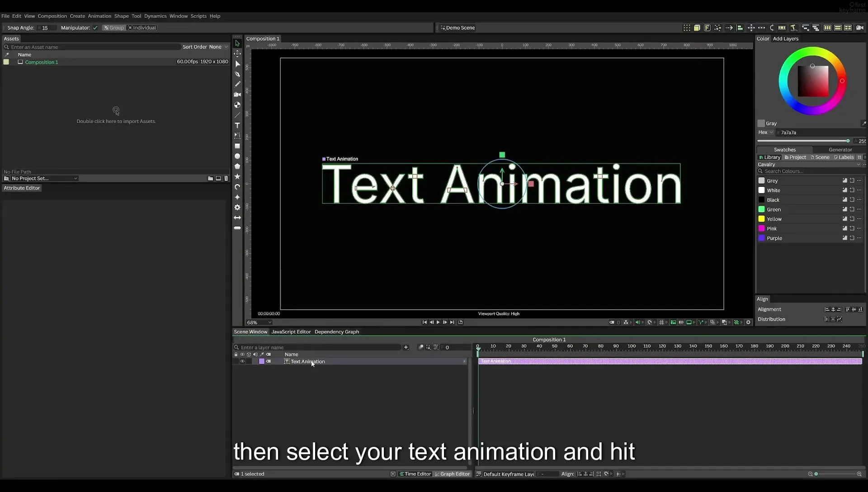Screen dimensions: 868x492
Task: Switch to Dependency Graph tab
Action: 337,331
